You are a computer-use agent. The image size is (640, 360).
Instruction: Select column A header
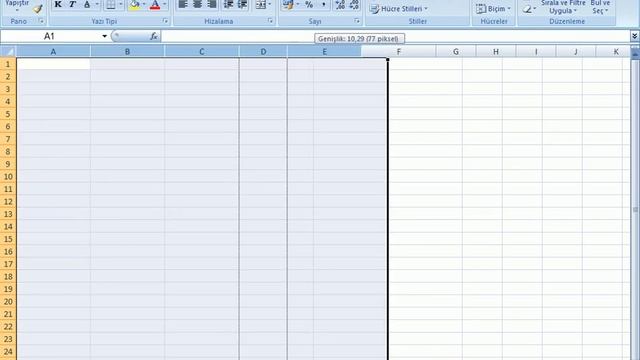tap(53, 51)
